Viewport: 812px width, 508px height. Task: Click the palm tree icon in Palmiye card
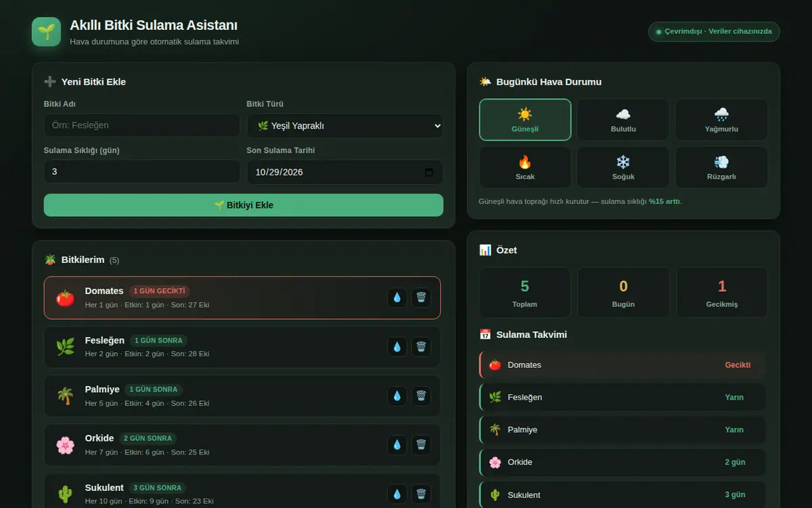(x=65, y=396)
